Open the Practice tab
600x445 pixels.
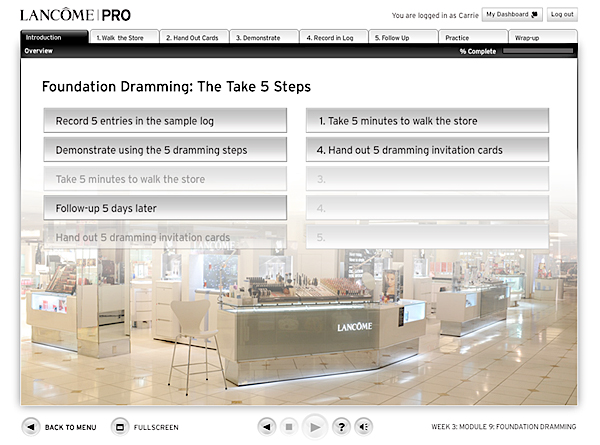pos(473,37)
